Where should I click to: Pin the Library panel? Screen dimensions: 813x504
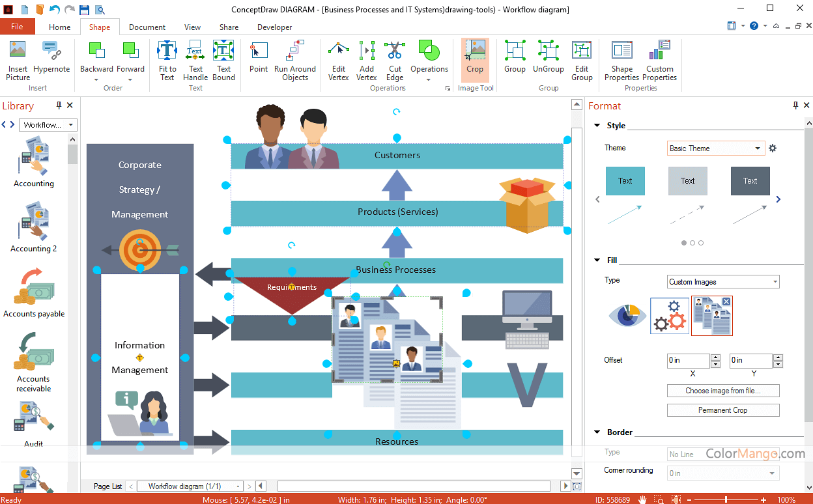(x=58, y=105)
